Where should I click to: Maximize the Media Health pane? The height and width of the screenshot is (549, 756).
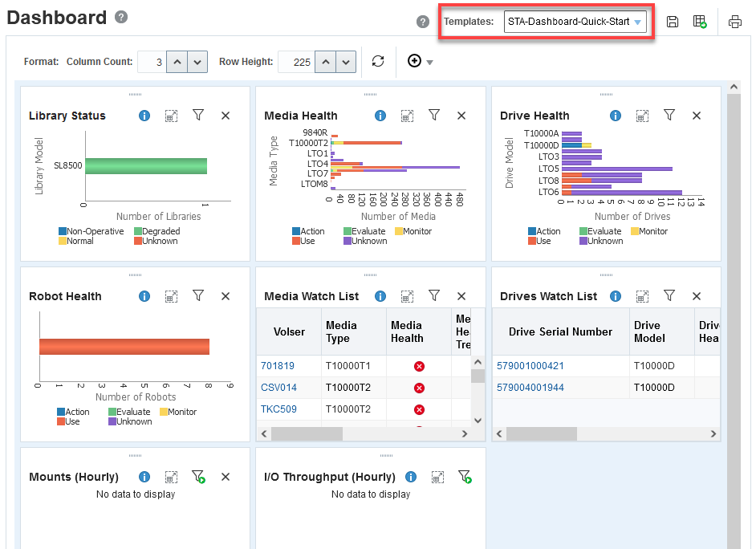click(x=408, y=116)
